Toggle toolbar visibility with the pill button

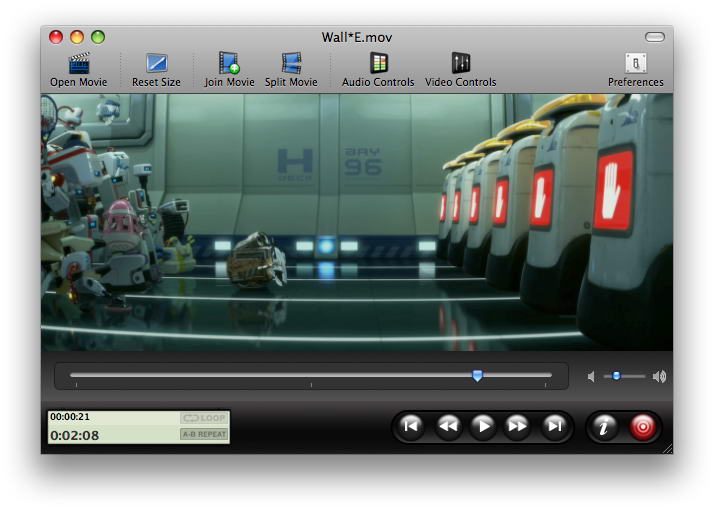click(x=654, y=37)
